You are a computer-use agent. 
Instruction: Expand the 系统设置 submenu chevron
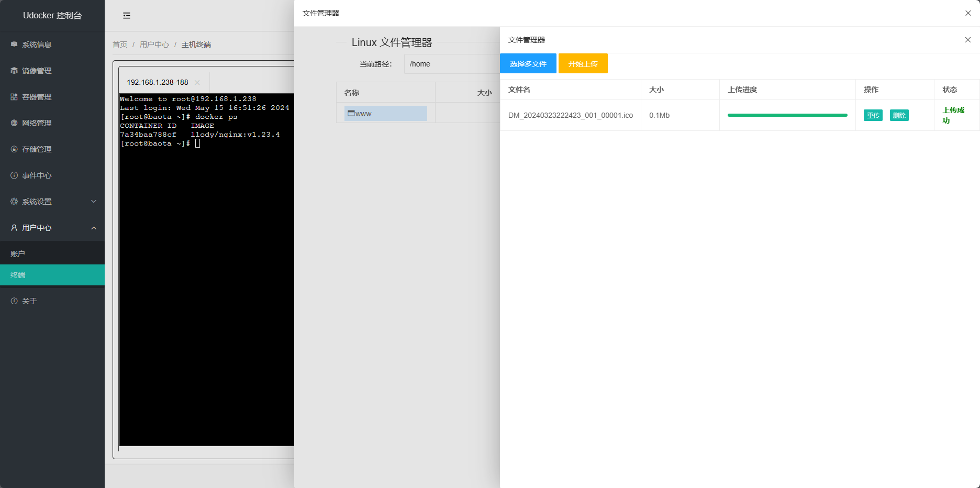coord(94,202)
